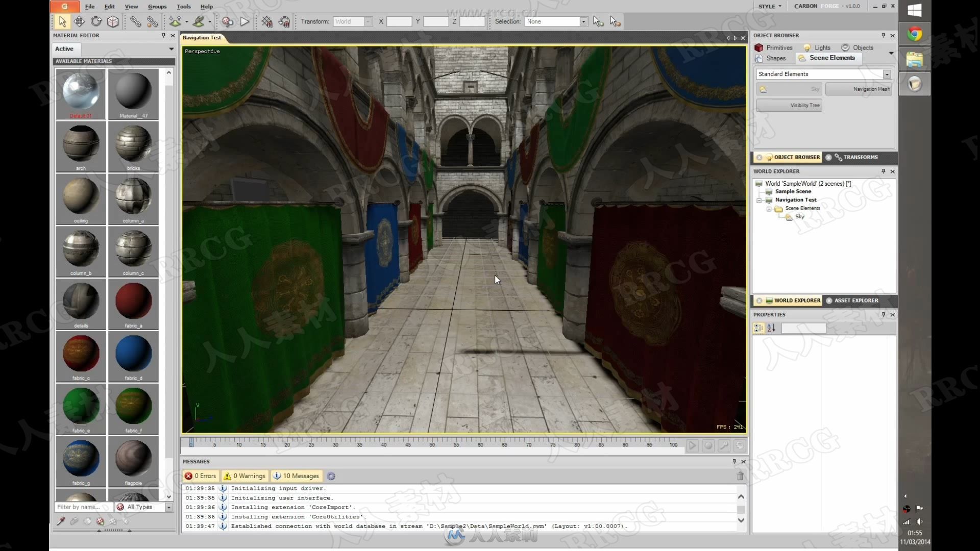
Task: Click the Transform coordinate dropdown
Action: click(x=353, y=21)
